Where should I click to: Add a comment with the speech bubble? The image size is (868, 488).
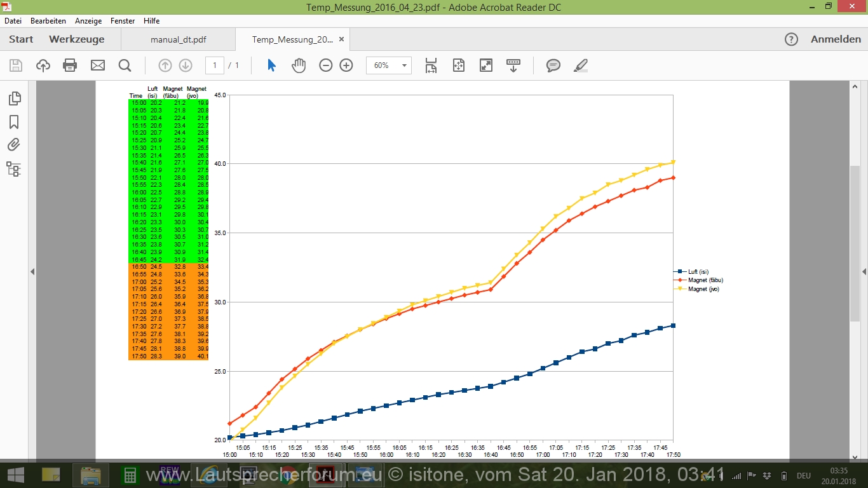tap(553, 65)
